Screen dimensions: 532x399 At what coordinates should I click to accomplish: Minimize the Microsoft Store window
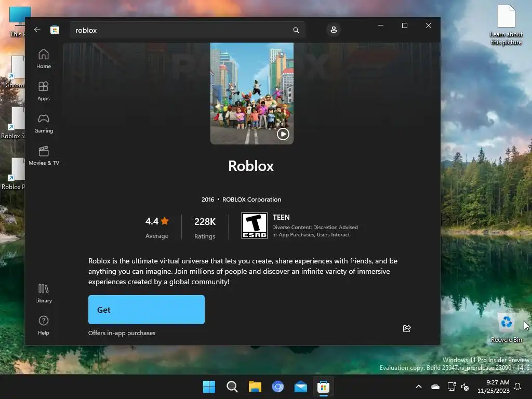coord(381,25)
